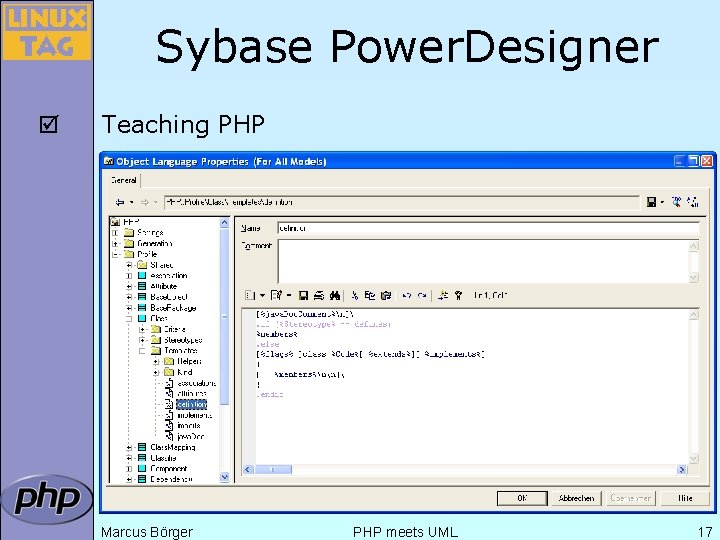Select the Classifier tree item
720x540 pixels.
click(x=163, y=458)
